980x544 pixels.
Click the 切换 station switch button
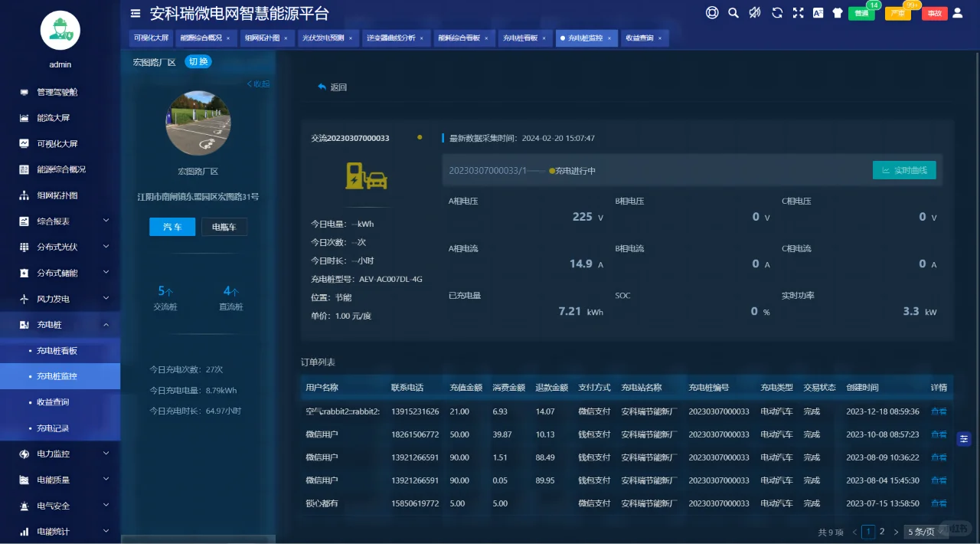tap(198, 62)
